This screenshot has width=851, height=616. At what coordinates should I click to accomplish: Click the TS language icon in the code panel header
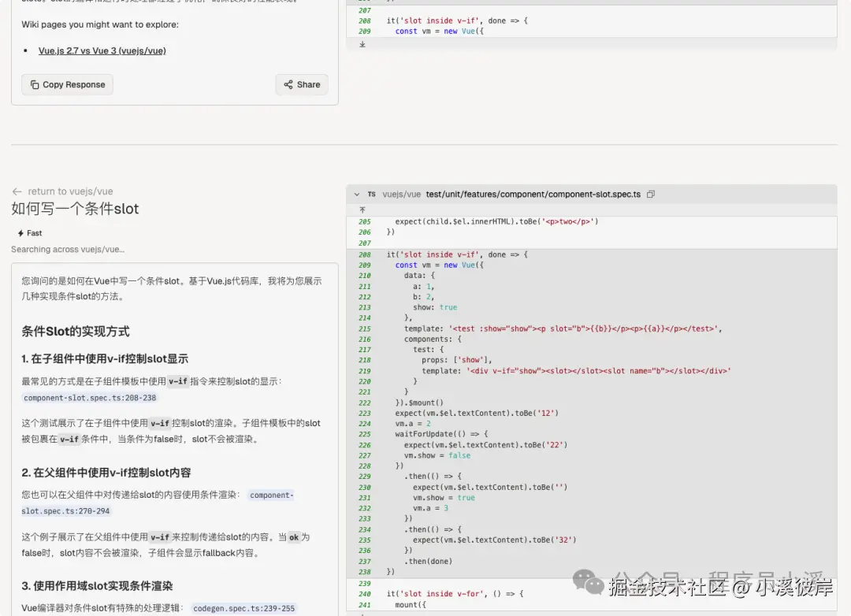pyautogui.click(x=370, y=194)
